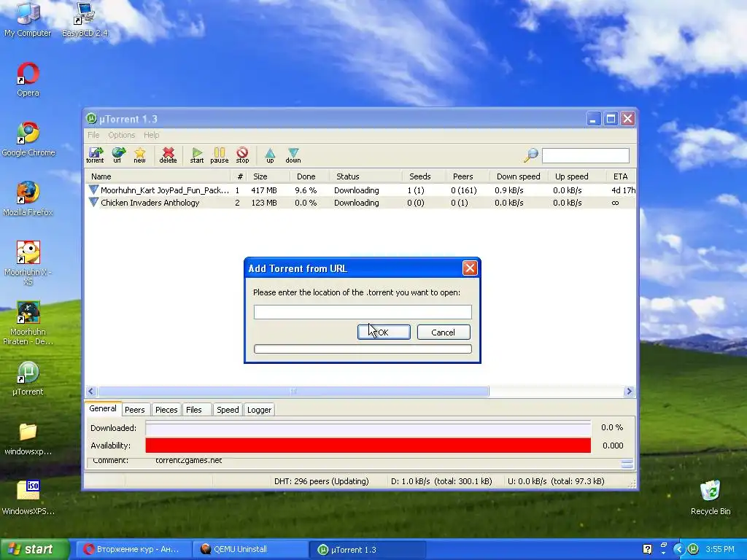Viewport: 747px width, 560px height.
Task: Click the Move up queue icon
Action: click(x=270, y=155)
